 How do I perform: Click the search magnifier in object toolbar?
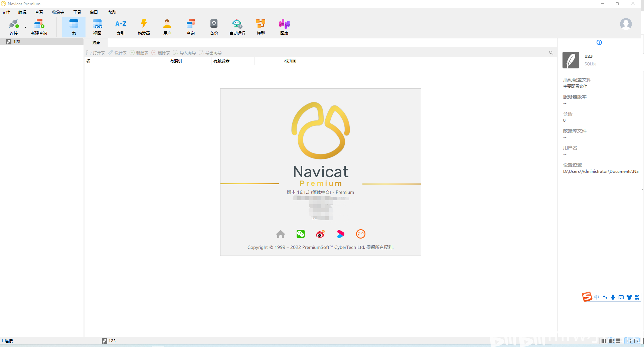coord(551,53)
